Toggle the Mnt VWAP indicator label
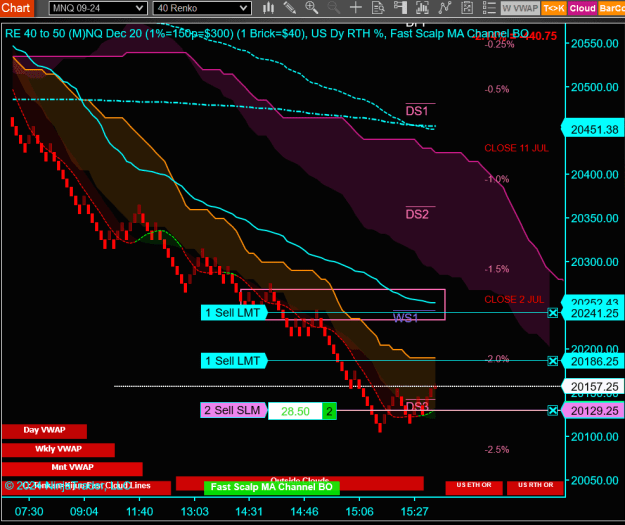Viewport: 625px width, 525px height. (72, 468)
